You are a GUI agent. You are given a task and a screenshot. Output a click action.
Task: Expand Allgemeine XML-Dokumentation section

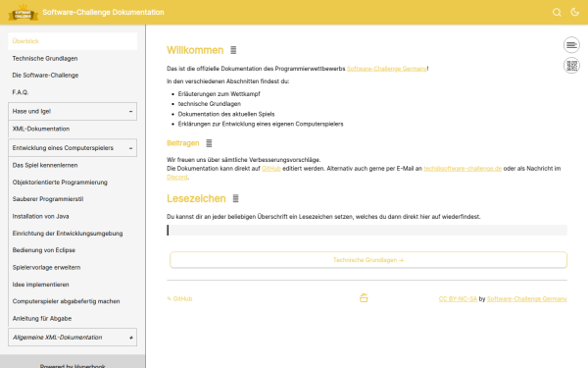[73, 338]
